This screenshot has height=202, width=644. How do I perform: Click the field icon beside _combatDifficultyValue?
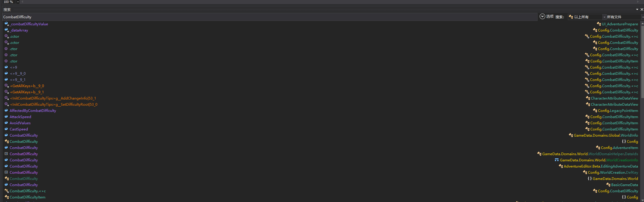click(6, 24)
